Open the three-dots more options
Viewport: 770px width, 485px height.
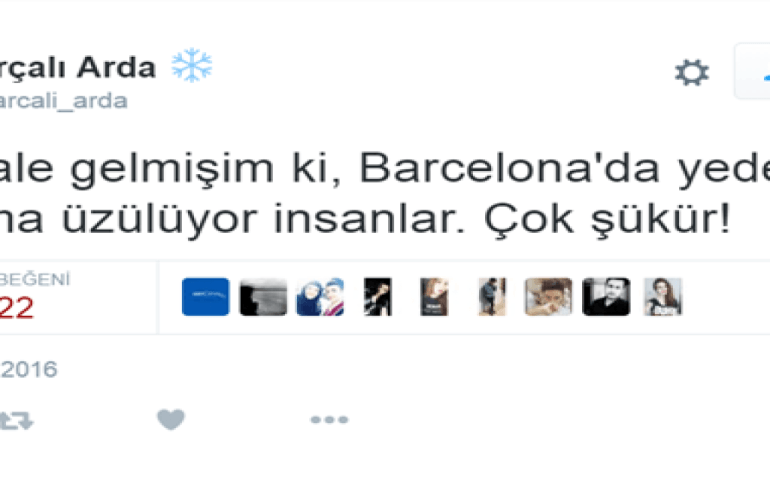pos(330,420)
